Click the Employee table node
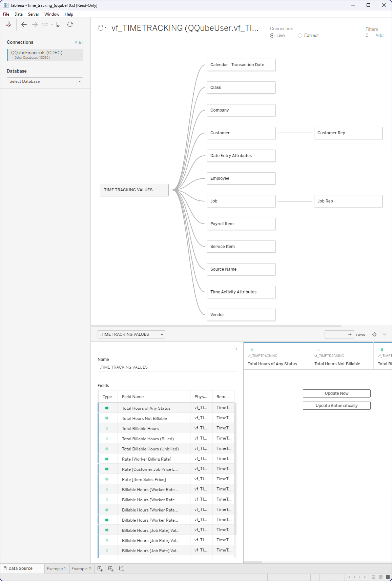The height and width of the screenshot is (581, 392). pyautogui.click(x=241, y=178)
